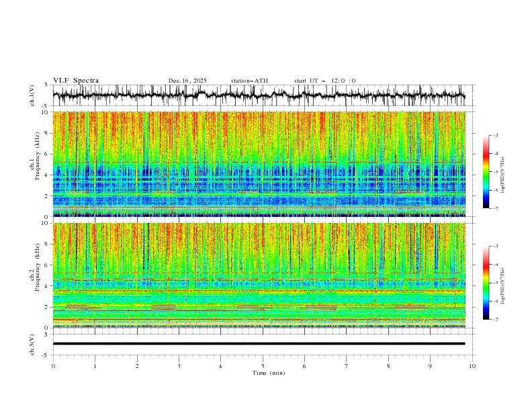This screenshot has height=411, width=532.
Task: Click the "8" kHz tick of ch.1 spectrogram
Action: point(48,133)
